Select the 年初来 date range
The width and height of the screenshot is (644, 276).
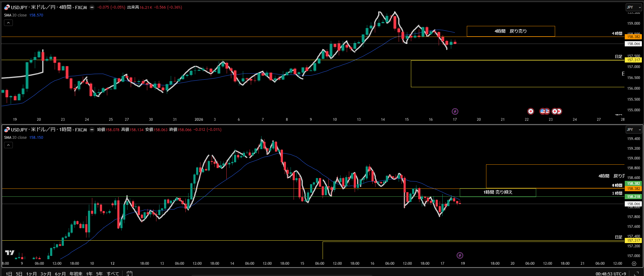click(x=76, y=274)
